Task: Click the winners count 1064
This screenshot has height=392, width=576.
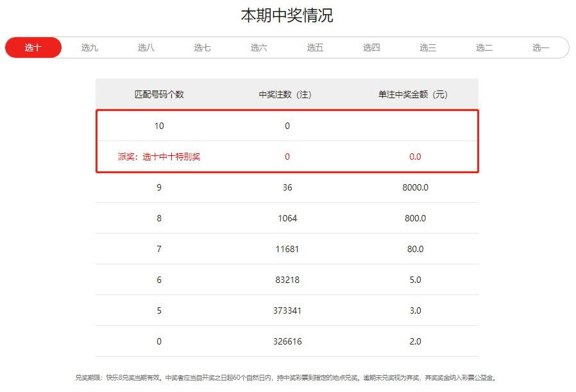Action: [x=287, y=218]
